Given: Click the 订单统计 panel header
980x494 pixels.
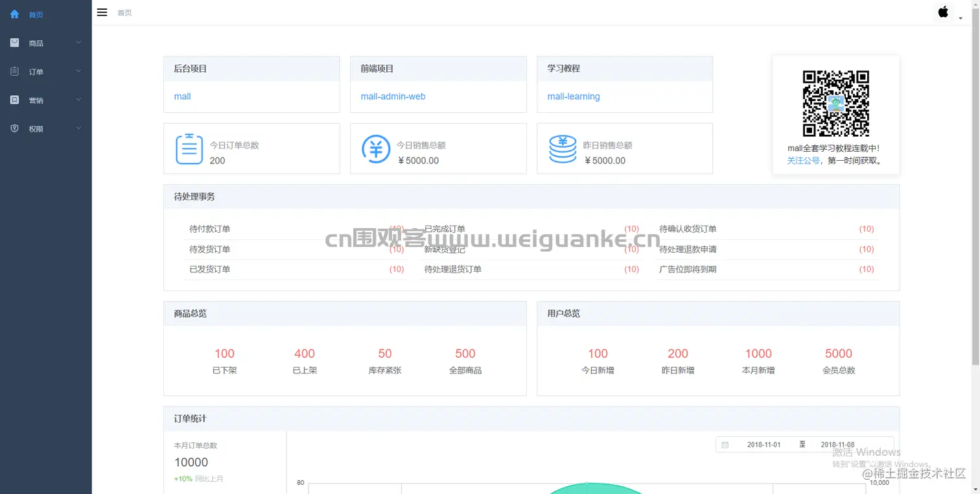Looking at the screenshot, I should pos(531,419).
